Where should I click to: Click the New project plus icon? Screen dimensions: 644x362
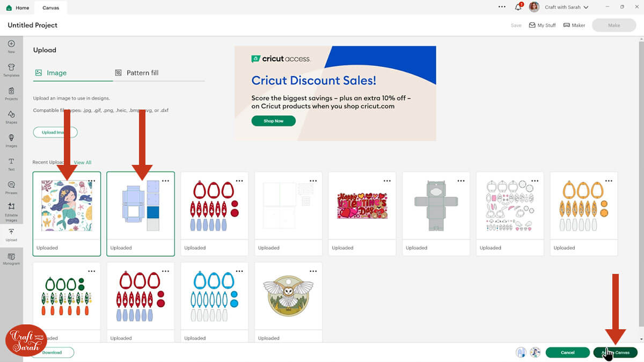point(11,46)
